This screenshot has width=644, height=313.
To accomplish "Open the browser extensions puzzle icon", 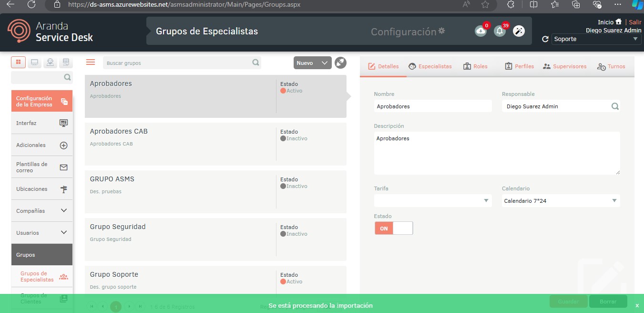I will [x=511, y=4].
